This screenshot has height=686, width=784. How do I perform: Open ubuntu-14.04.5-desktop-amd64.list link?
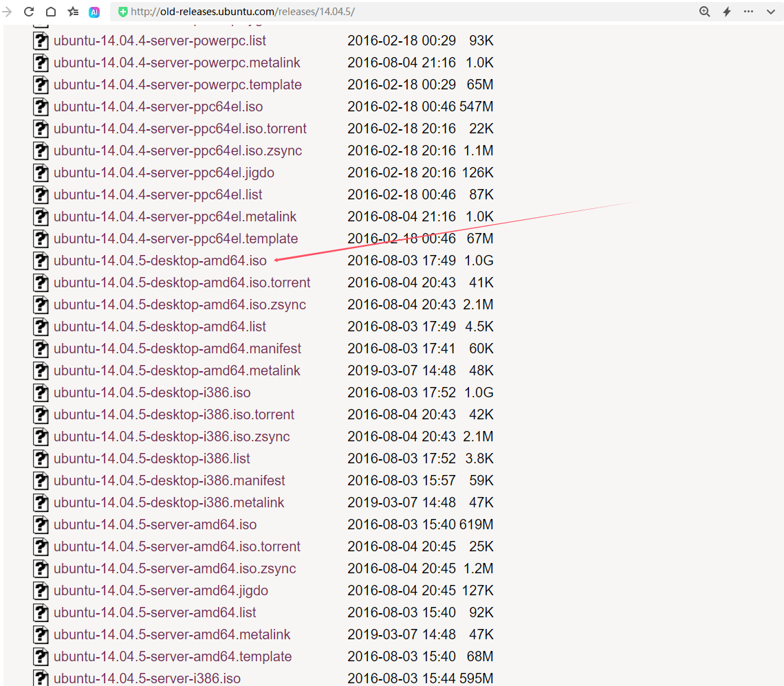(x=160, y=327)
